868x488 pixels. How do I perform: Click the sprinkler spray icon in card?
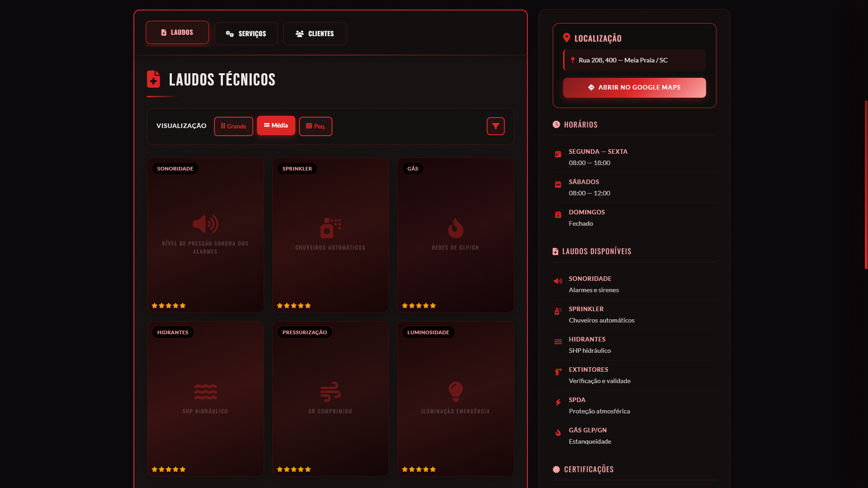click(330, 228)
